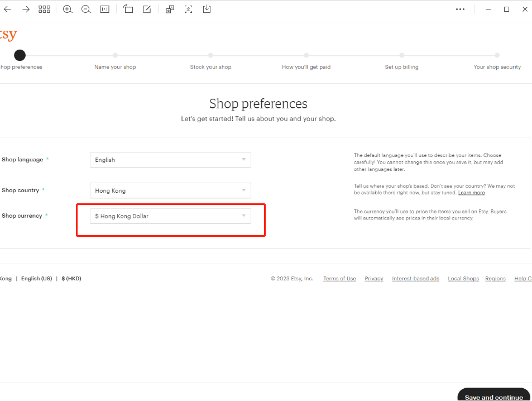Screen dimensions: 532x401
Task: Go to next image with forward arrow
Action: coord(26,9)
